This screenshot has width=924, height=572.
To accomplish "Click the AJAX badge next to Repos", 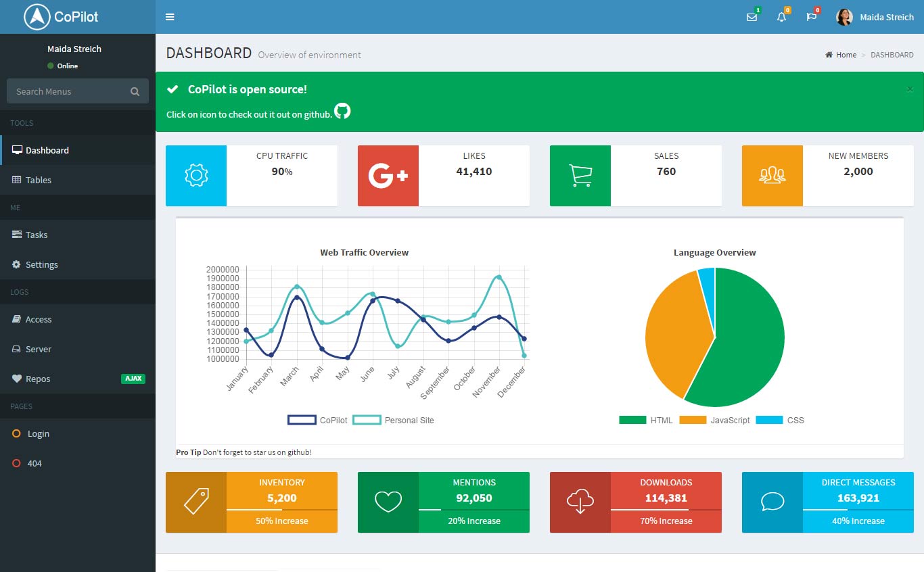I will (133, 379).
